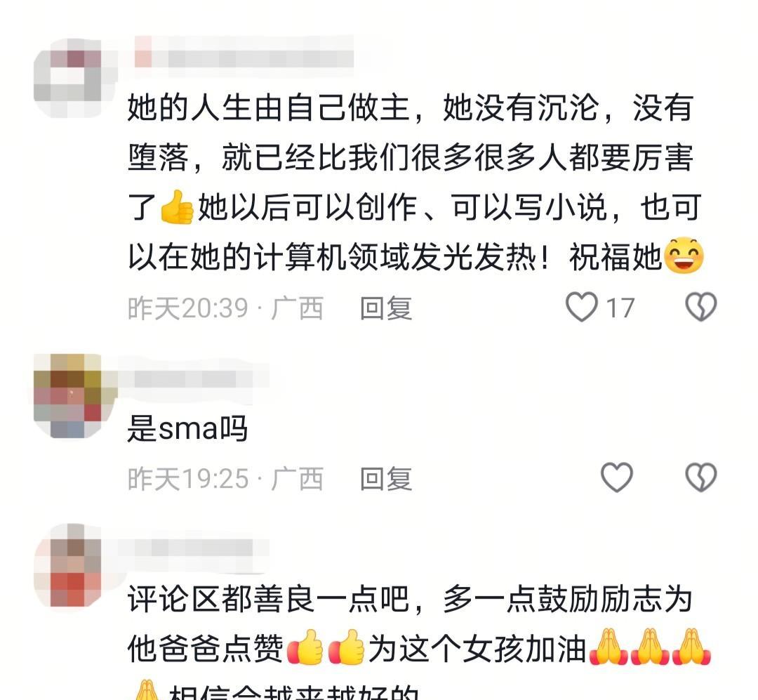Open avatar beside the "评论区都善良一点吧" comment
Viewport: 758px width, 700px height.
pyautogui.click(x=76, y=565)
